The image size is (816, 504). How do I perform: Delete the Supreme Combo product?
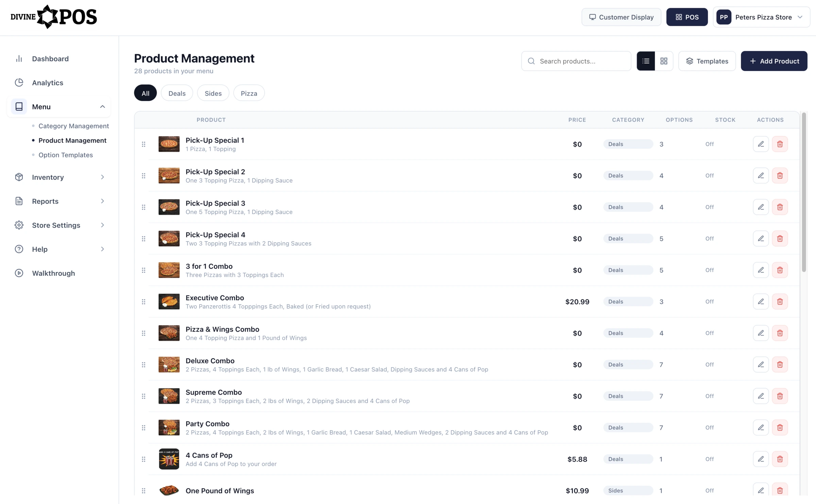780,396
